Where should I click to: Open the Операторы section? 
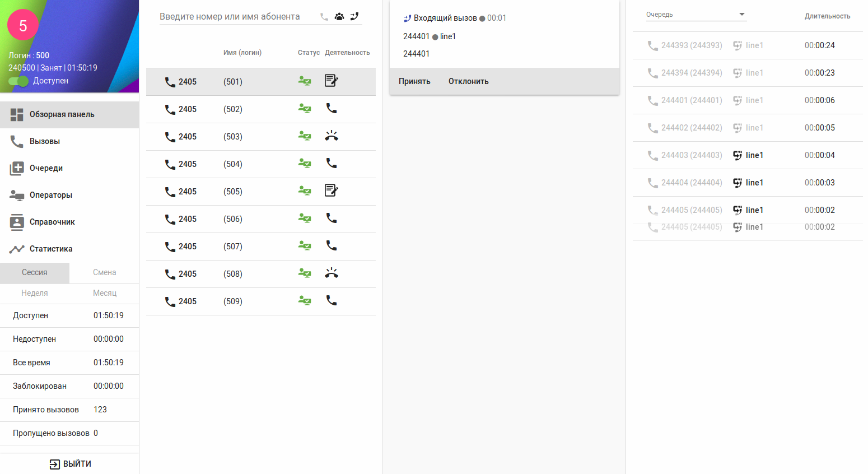(51, 195)
